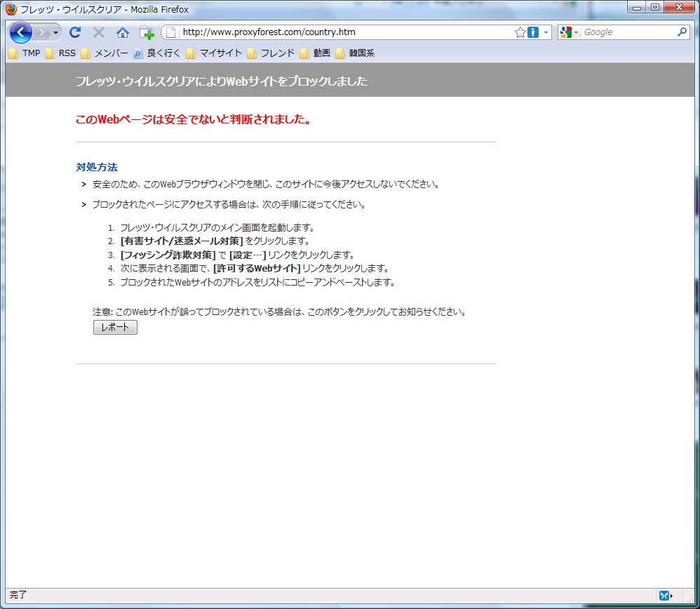Open the 韓国系 bookmarks folder
Screen dimensions: 700x609
pos(356,53)
